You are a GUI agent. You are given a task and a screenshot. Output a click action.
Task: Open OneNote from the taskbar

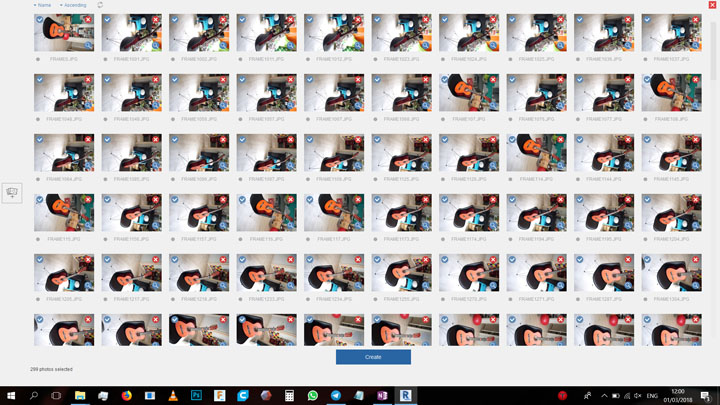pos(382,395)
